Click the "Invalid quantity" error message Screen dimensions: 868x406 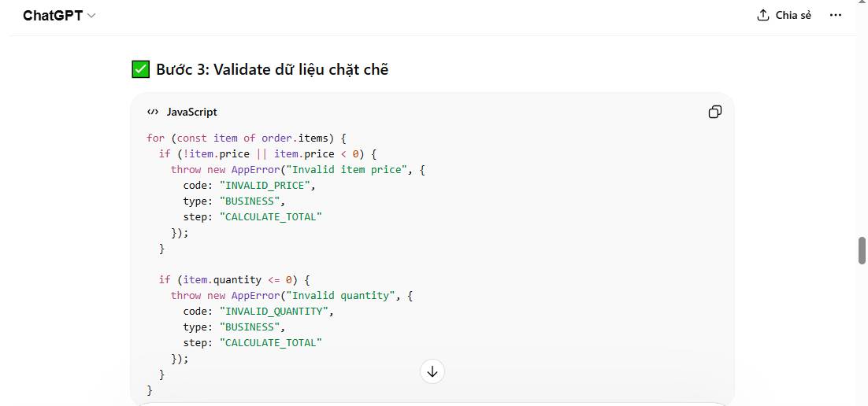341,295
